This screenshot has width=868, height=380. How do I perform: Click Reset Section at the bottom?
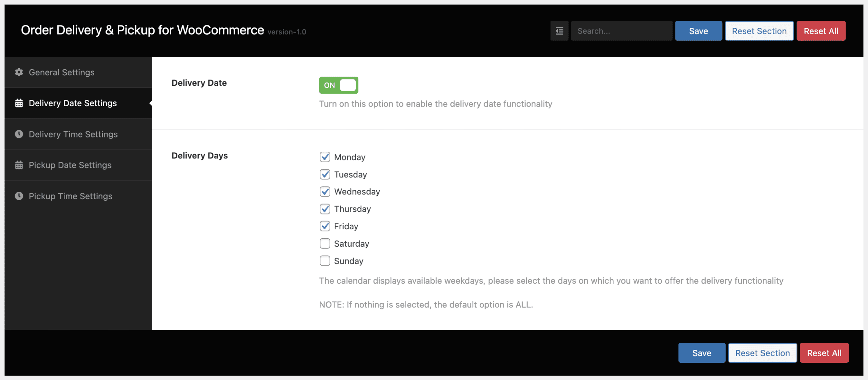[762, 353]
